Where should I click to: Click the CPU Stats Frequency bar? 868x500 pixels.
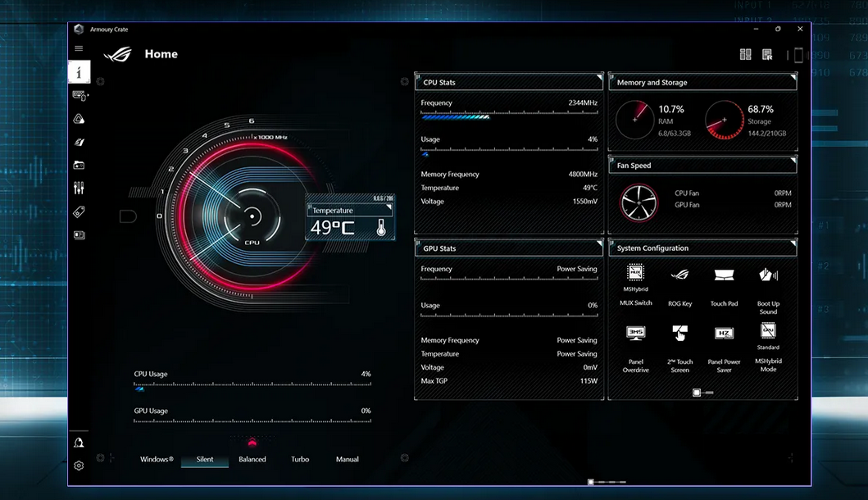coord(509,116)
